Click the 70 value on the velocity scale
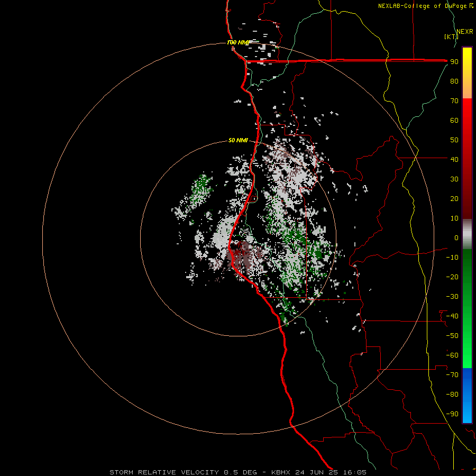 (454, 101)
